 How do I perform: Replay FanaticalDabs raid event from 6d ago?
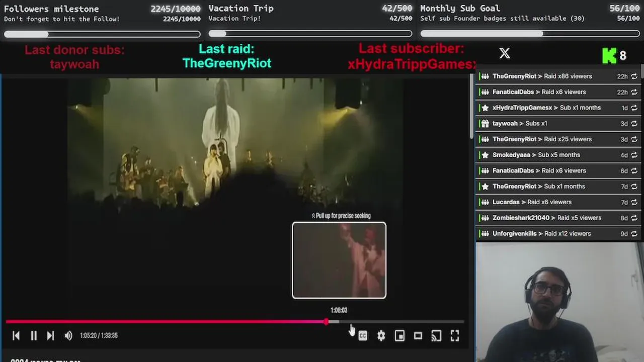point(634,170)
